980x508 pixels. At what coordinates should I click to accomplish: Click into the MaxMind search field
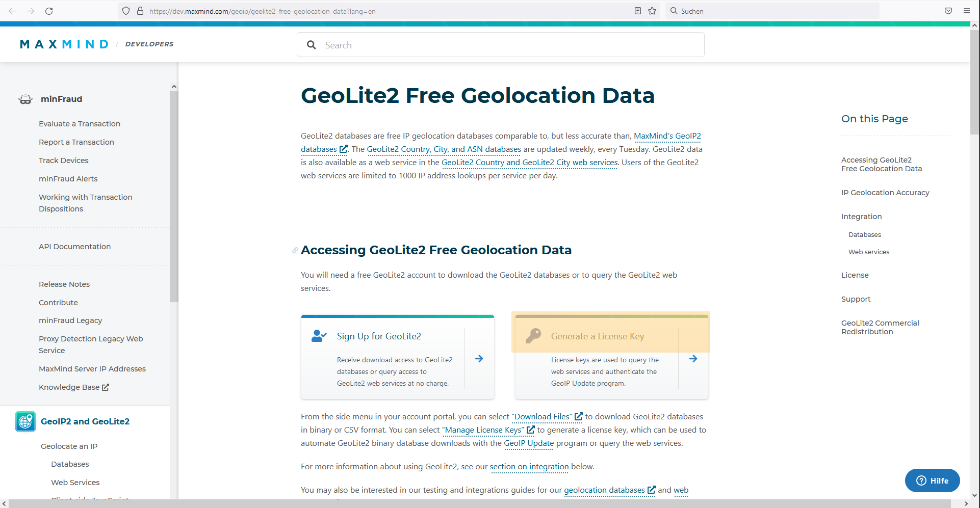(x=501, y=45)
